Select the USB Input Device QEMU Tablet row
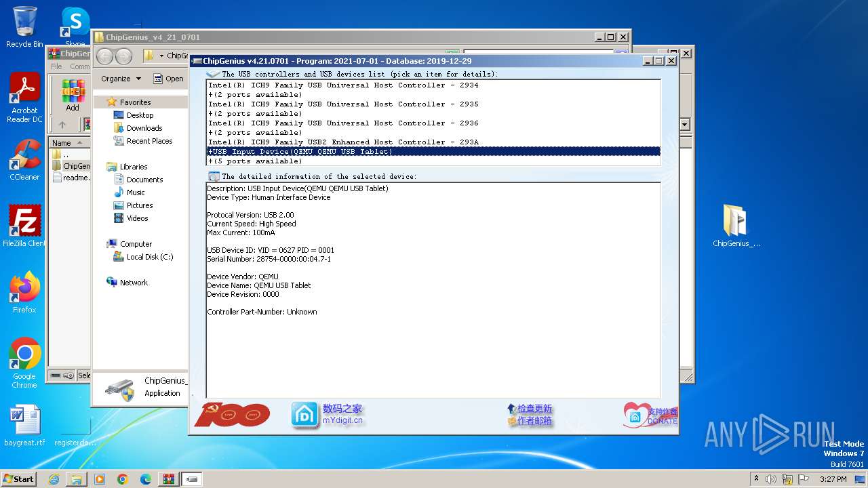The width and height of the screenshot is (868, 488). pyautogui.click(x=433, y=152)
